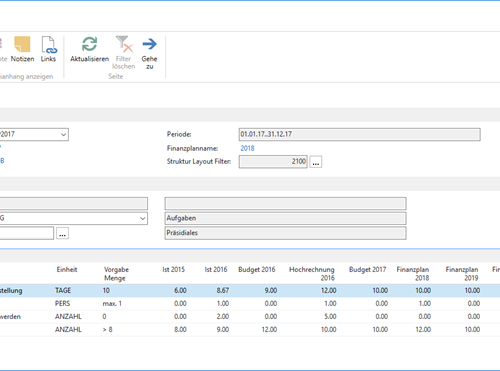Image resolution: width=500 pixels, height=371 pixels.
Task: Select the Aufgaben text field
Action: coord(285,218)
